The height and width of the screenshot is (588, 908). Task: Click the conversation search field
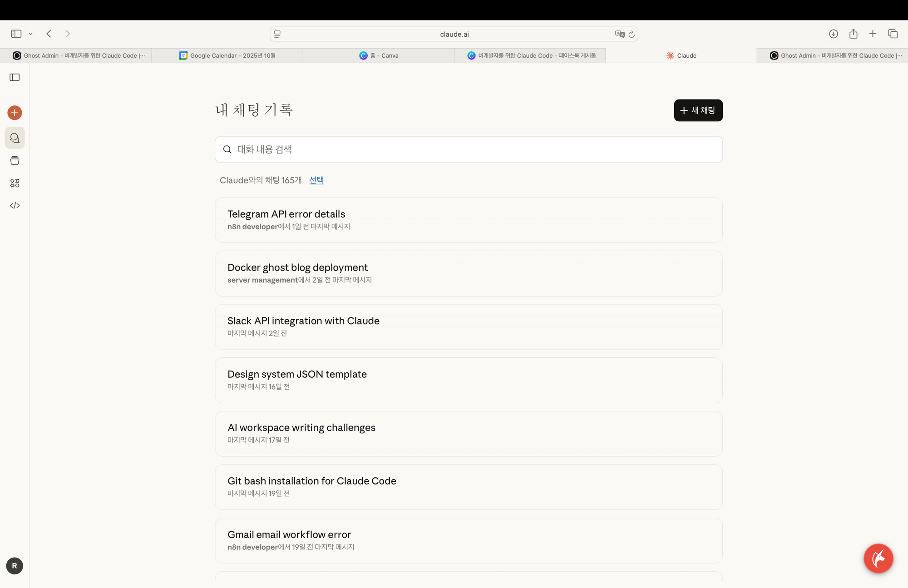469,149
